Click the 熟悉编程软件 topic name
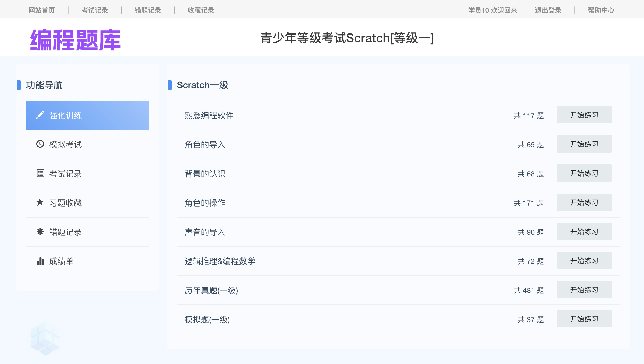 pos(209,115)
